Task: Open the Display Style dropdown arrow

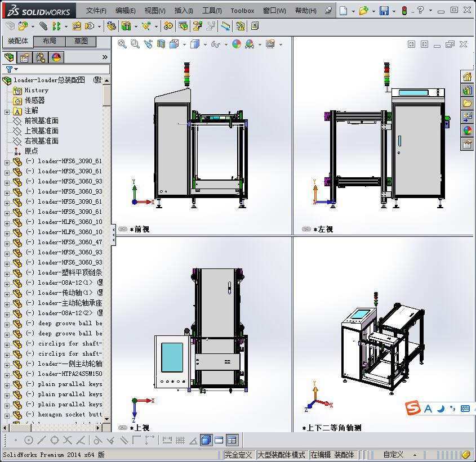Action: tap(204, 44)
